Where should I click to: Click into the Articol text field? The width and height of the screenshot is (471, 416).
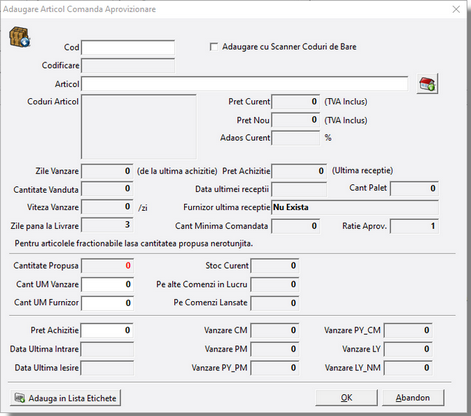coord(245,84)
